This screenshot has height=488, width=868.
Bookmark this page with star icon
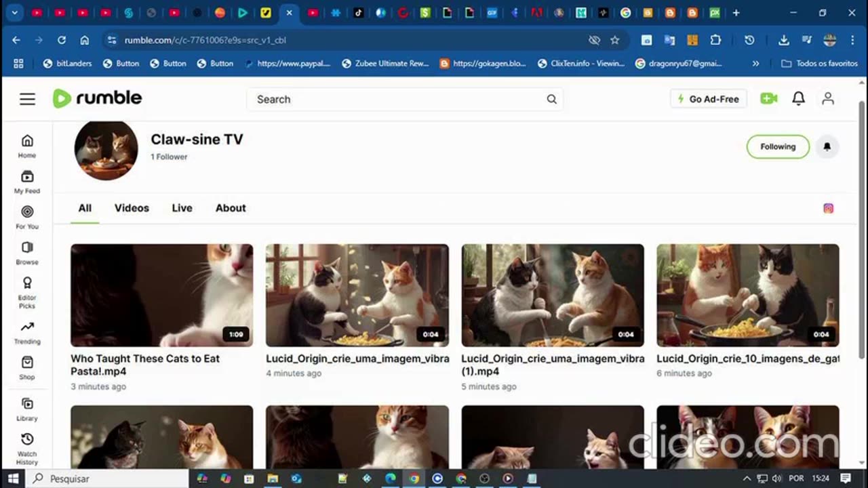click(615, 40)
